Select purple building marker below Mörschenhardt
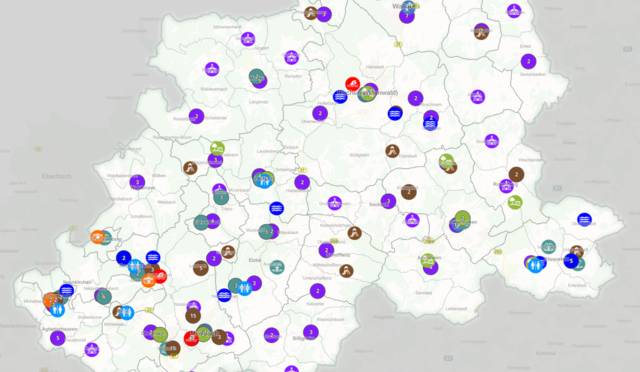Viewport: 640px width, 372px height. (x=248, y=39)
